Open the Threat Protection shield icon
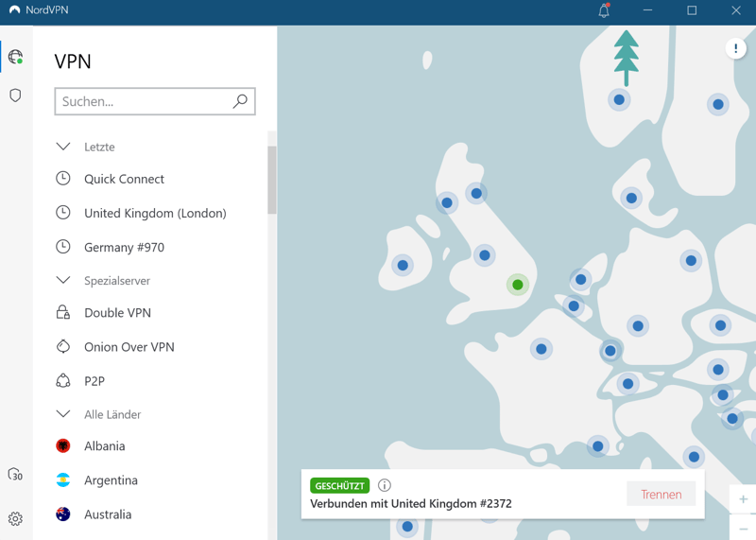Screen dimensions: 756x540 15,96
